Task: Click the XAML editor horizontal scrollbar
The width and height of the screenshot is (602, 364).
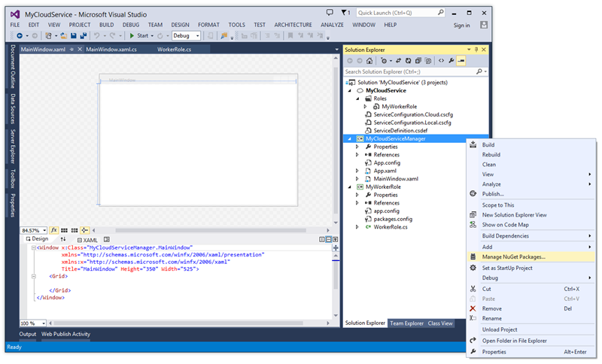Action: pos(178,323)
